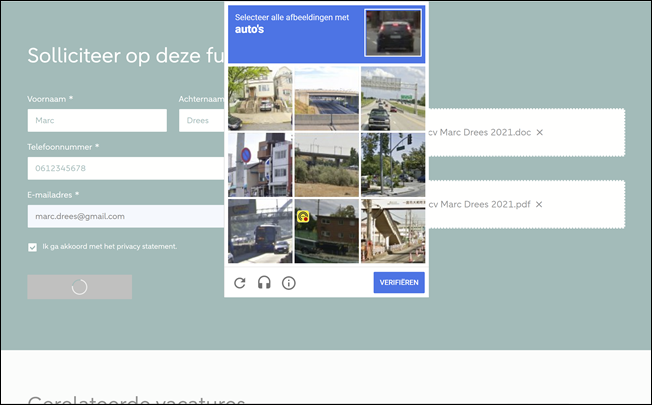652x405 pixels.
Task: Remove cv Marc Drees 2021.pdf file
Action: (x=539, y=204)
